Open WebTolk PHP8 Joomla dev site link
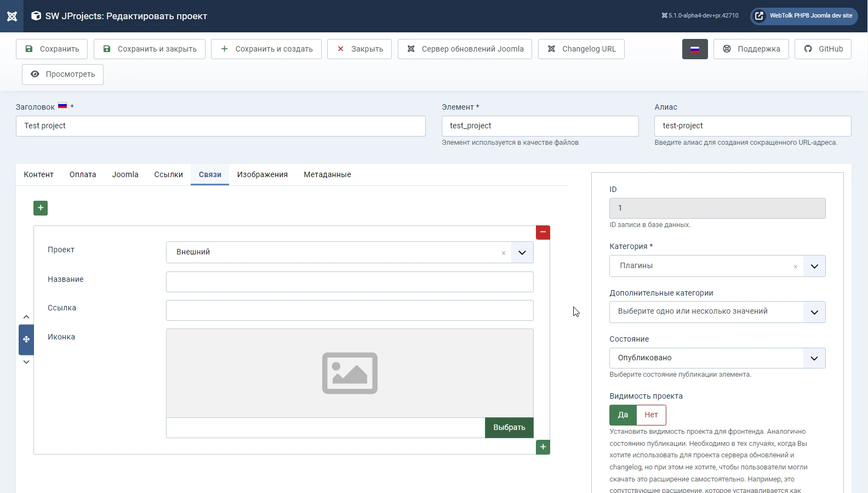Viewport: 868px width, 493px height. [x=804, y=16]
